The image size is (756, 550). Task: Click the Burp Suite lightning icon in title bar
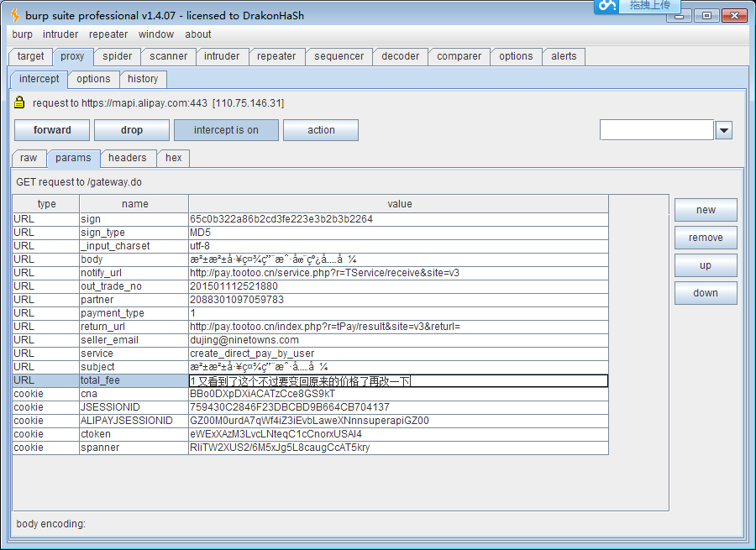15,15
